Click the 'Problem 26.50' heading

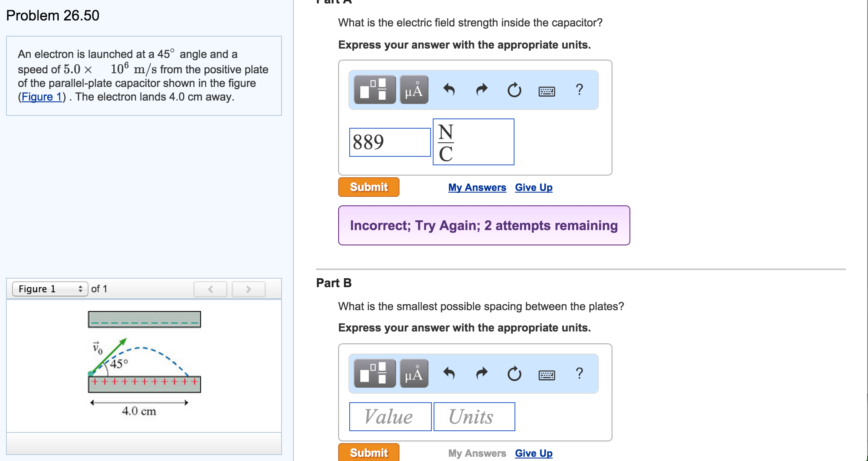[x=53, y=16]
